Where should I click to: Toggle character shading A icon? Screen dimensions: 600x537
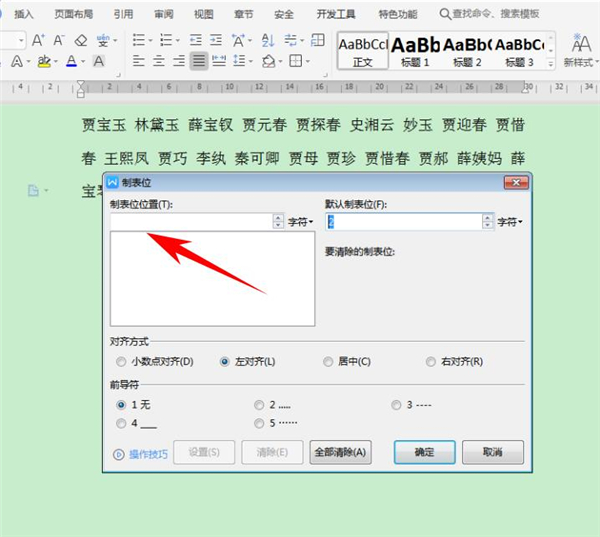click(x=99, y=61)
